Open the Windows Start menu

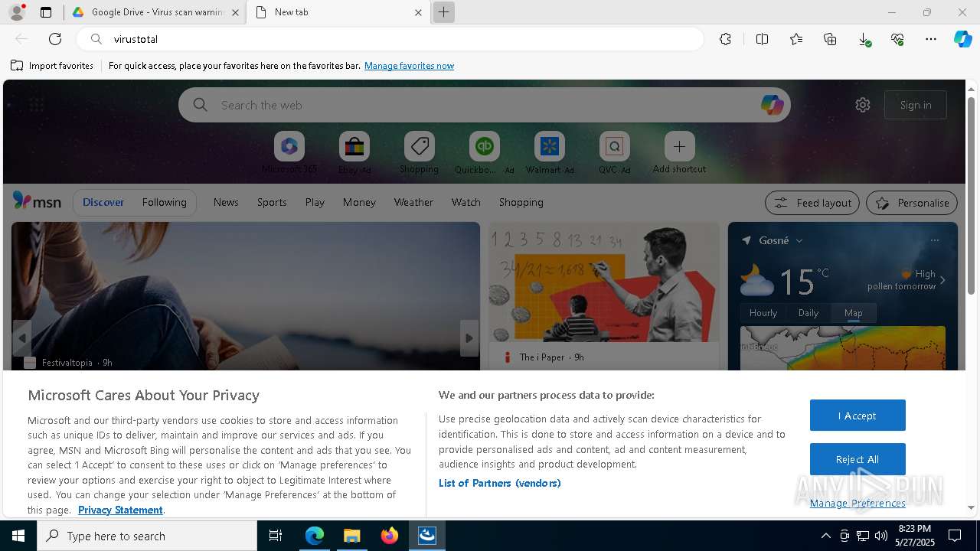[18, 536]
